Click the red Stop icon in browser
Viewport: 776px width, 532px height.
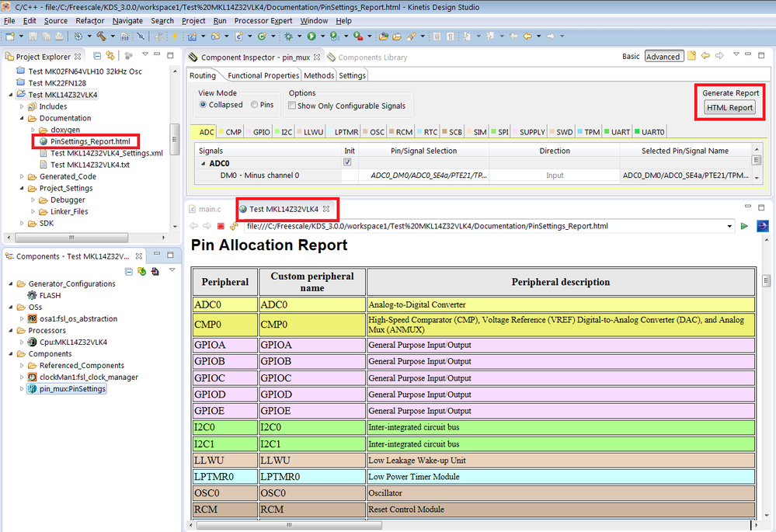(x=221, y=226)
